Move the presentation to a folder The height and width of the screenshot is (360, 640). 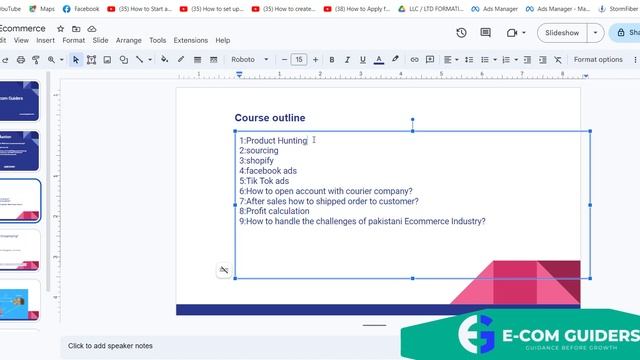click(x=76, y=29)
